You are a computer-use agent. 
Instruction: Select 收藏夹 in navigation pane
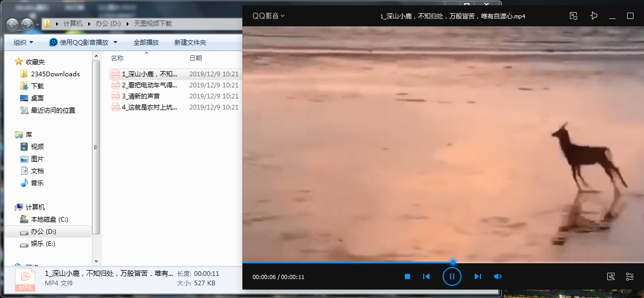tap(35, 62)
